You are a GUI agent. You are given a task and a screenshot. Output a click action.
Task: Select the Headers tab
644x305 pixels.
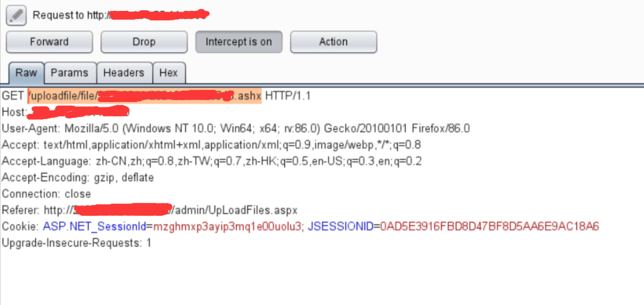click(123, 73)
